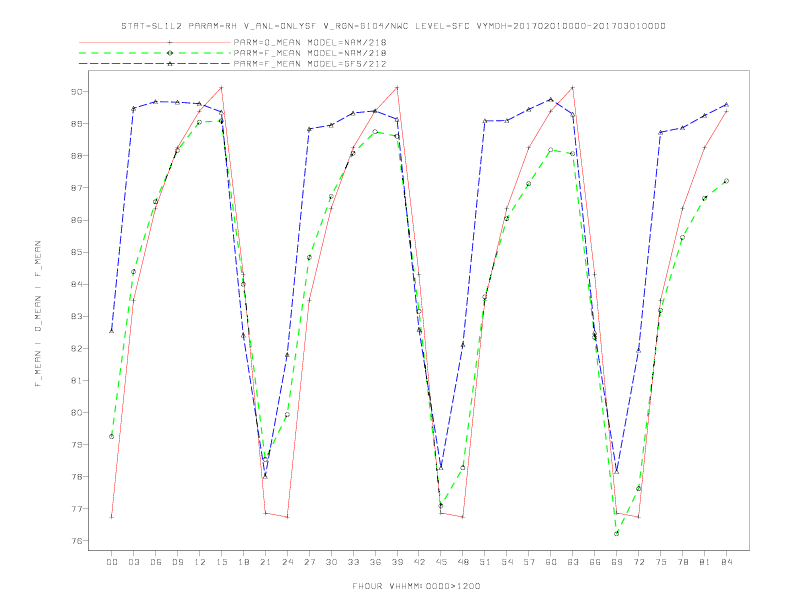Viewport: 792px width, 612px height.
Task: Click the vertical y-axis title F_MEAN | O_MEAN | F_MEAN
Action: click(38, 314)
